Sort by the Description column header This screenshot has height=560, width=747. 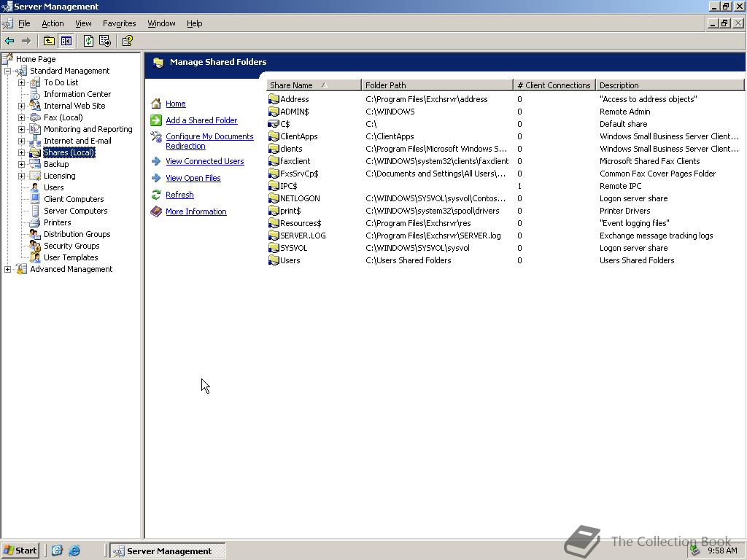point(670,85)
